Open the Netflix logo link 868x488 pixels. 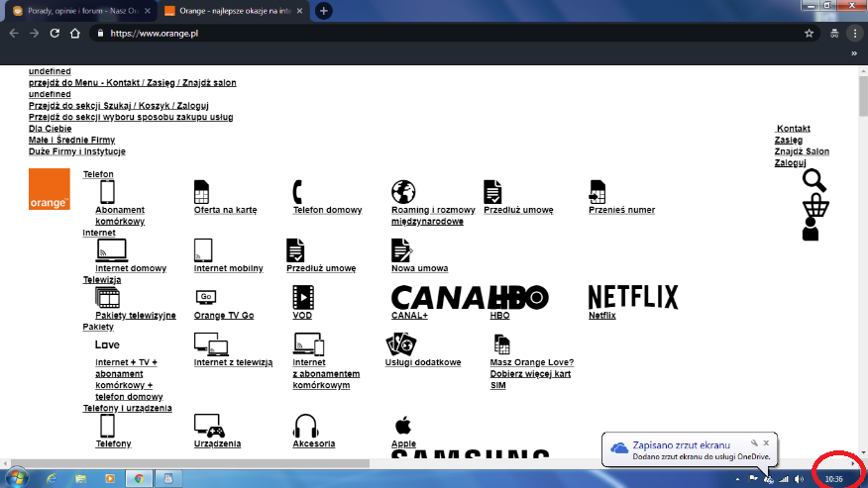[632, 297]
